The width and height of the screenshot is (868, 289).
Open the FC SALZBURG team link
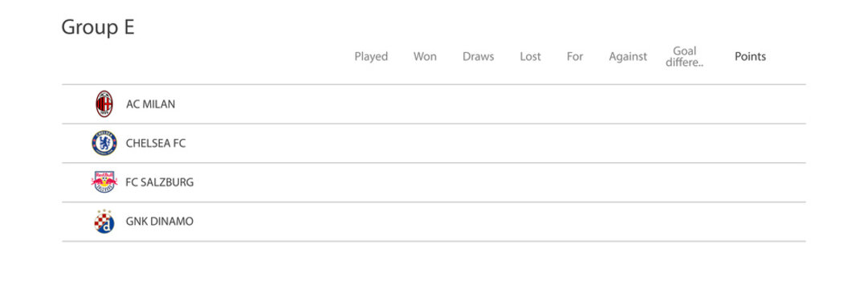(x=160, y=182)
